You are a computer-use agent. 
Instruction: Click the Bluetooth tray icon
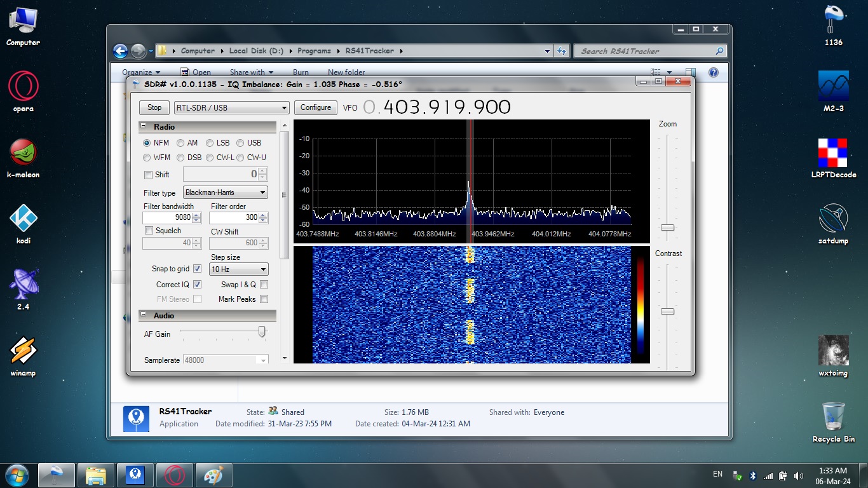tap(753, 475)
